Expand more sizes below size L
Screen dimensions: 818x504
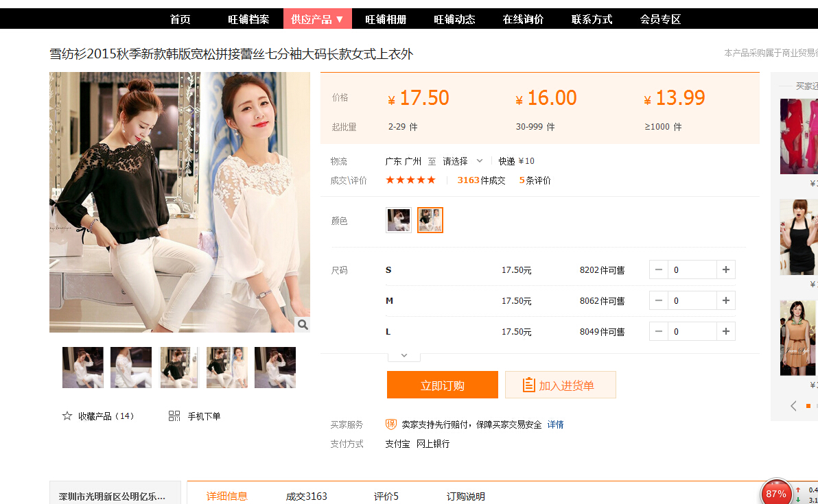[x=404, y=355]
